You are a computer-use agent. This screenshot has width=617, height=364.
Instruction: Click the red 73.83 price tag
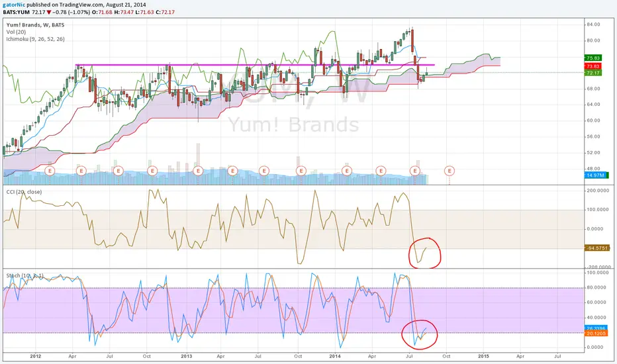(x=593, y=66)
